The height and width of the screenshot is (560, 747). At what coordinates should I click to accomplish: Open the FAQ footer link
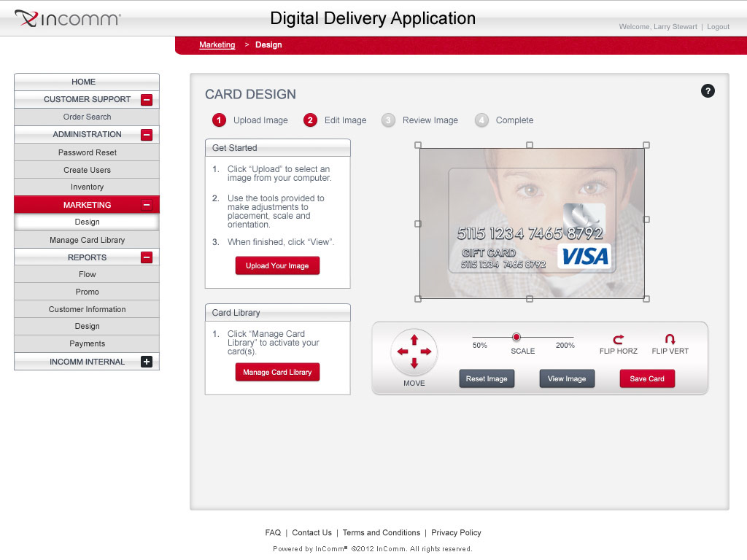tap(273, 532)
